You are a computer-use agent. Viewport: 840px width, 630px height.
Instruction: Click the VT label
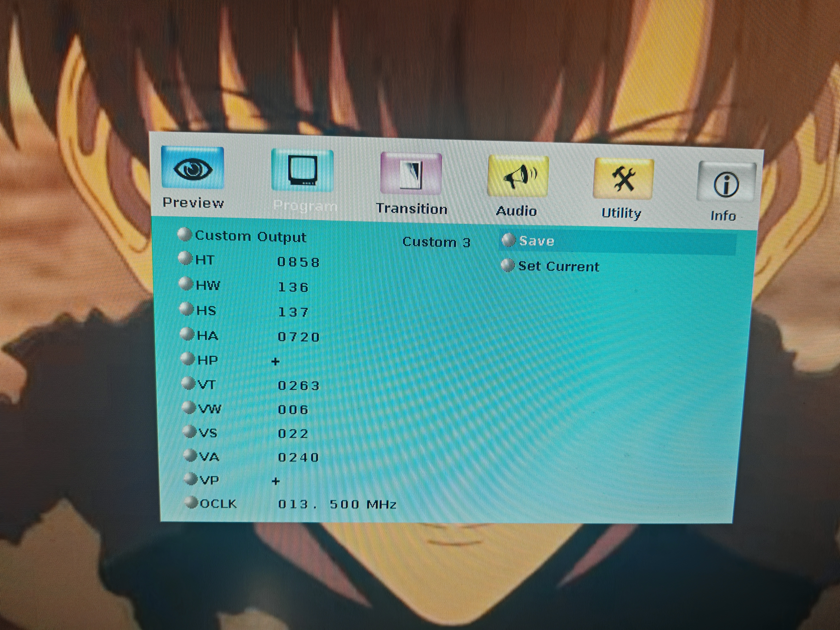(x=207, y=385)
